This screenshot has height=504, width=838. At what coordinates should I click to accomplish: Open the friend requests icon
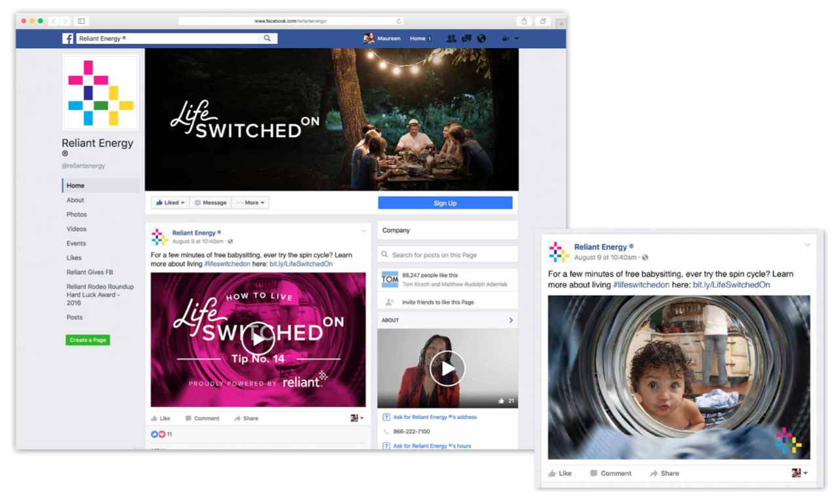coord(451,39)
